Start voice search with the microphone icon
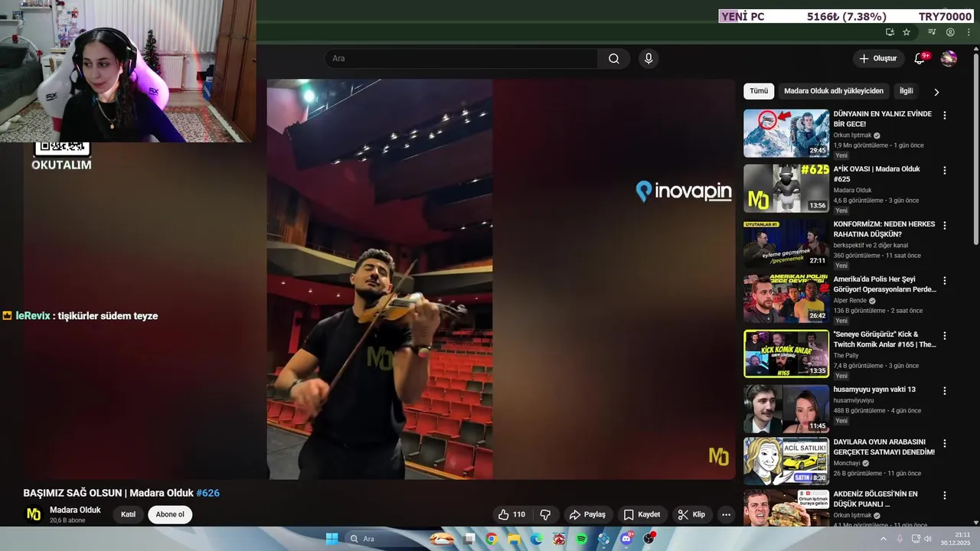This screenshot has height=551, width=980. 648,59
